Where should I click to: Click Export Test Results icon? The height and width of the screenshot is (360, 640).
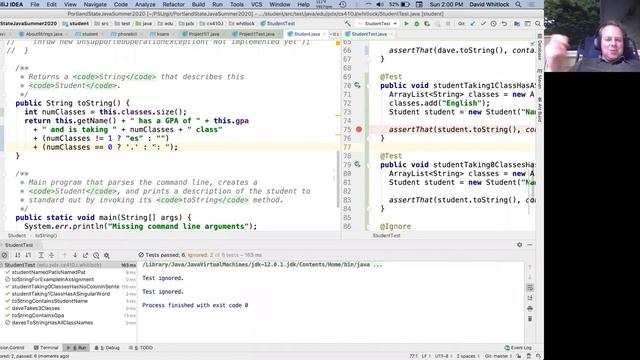coord(85,255)
